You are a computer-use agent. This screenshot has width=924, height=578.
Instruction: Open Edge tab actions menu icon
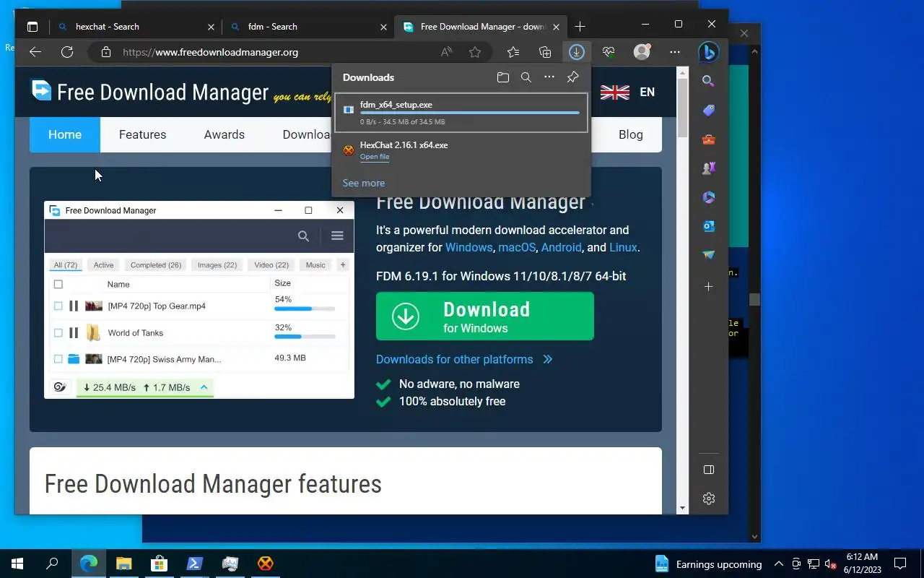coord(32,27)
